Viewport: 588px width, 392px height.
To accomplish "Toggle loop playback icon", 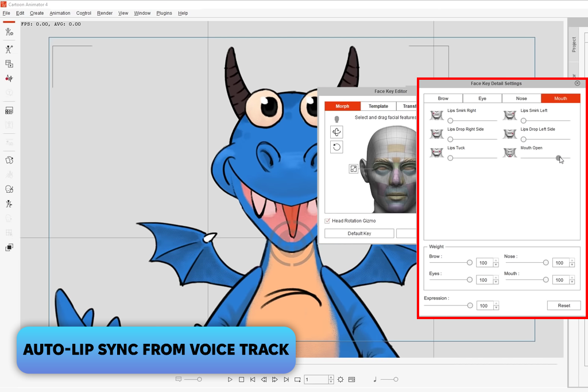I will pos(297,379).
